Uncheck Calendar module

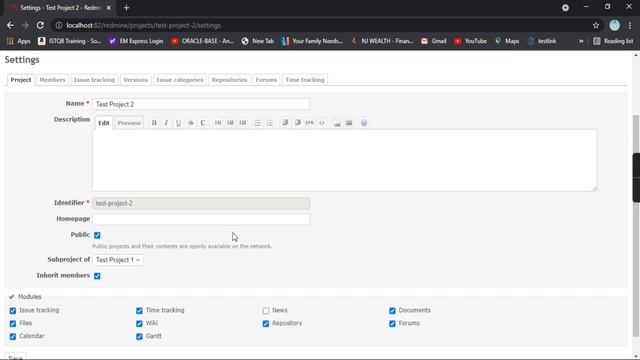(13, 337)
